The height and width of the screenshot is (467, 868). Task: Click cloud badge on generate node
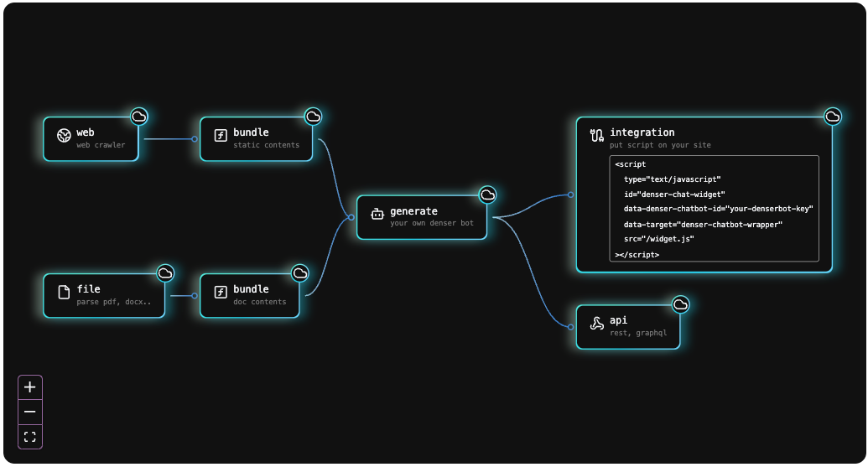[487, 195]
